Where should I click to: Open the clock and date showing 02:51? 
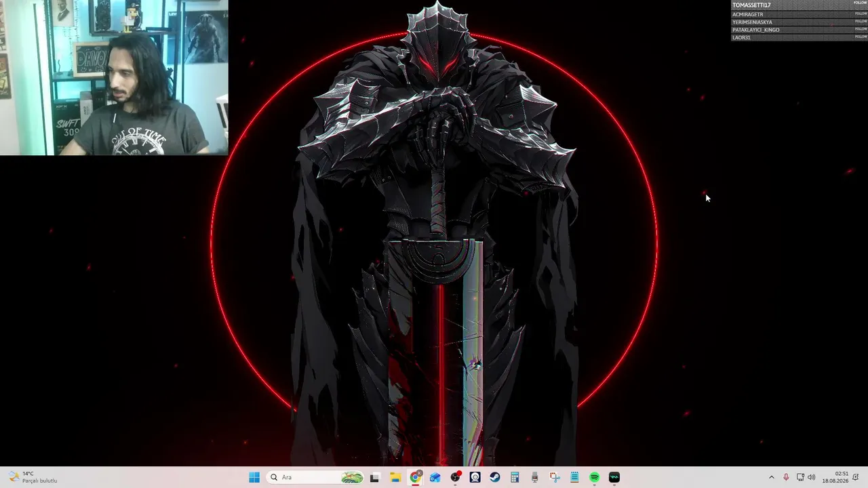tap(835, 477)
